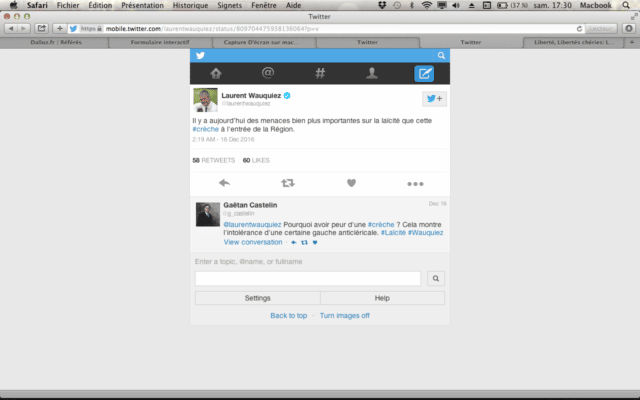Go back with Safari's back arrow
This screenshot has width=640, height=400.
pyautogui.click(x=11, y=29)
